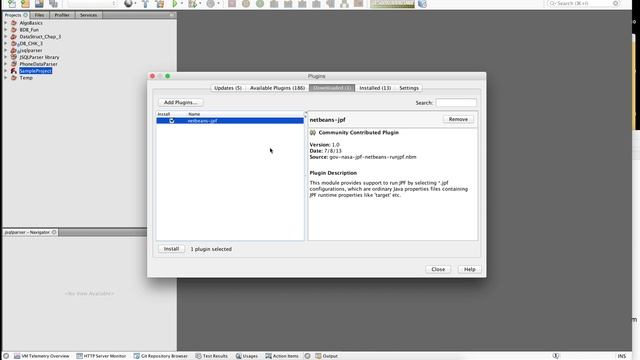The height and width of the screenshot is (360, 640).
Task: Click the gov-nasa-jpf-netbeans-runjpf.nbm source text
Action: 373,157
